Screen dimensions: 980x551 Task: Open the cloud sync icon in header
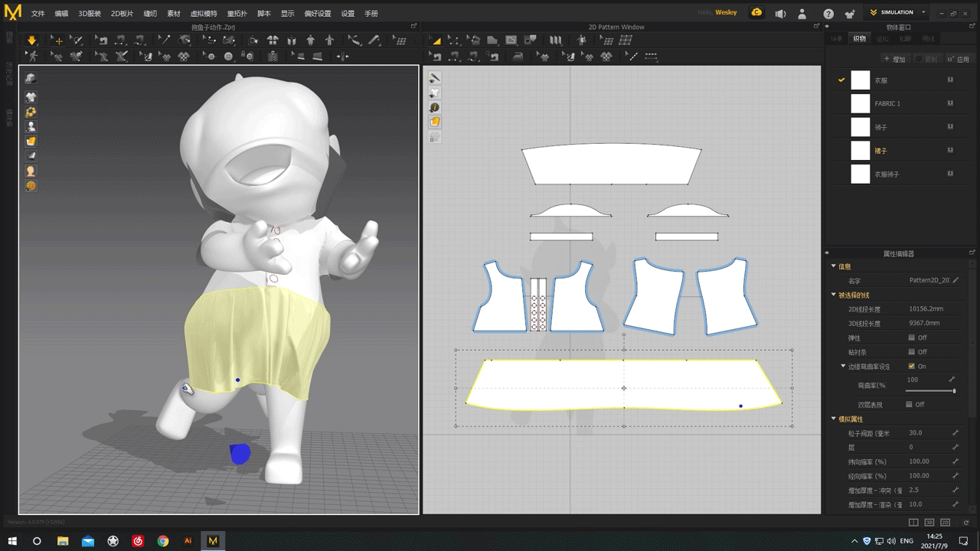click(756, 13)
